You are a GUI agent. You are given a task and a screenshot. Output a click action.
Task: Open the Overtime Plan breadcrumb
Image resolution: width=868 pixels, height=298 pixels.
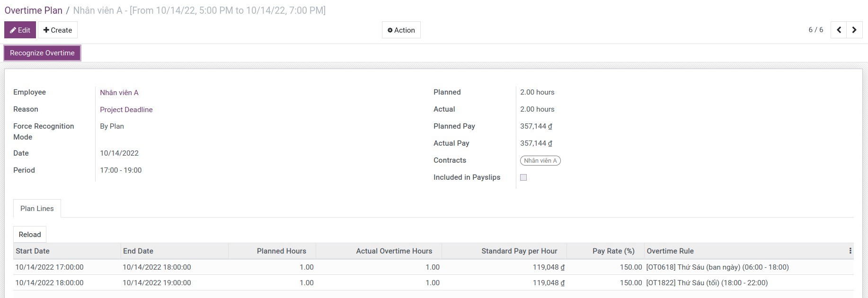pos(34,10)
